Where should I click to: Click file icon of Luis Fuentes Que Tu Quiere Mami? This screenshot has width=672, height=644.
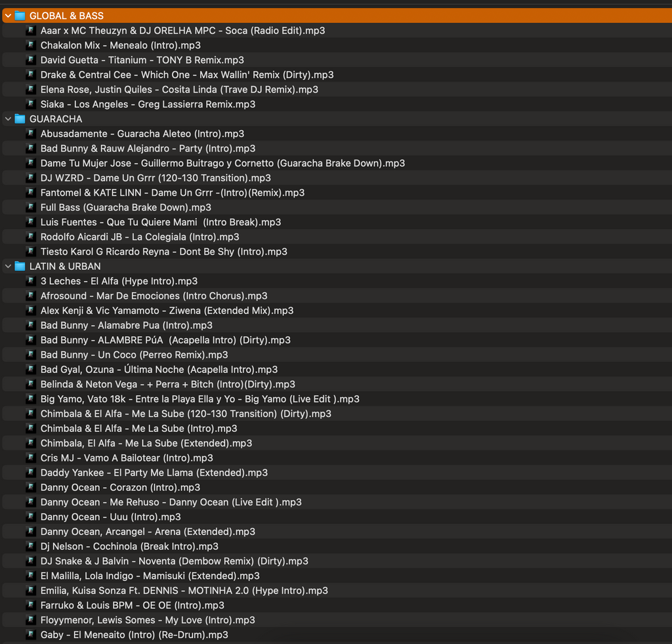coord(30,222)
